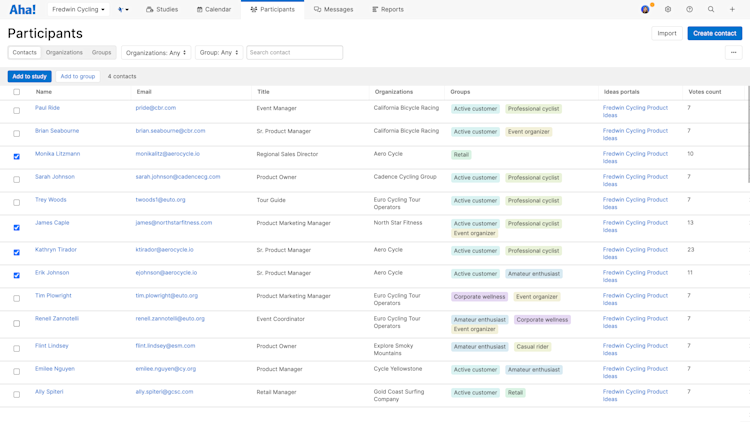Focus the Search contact field
Image resolution: width=750 pixels, height=422 pixels.
point(295,53)
